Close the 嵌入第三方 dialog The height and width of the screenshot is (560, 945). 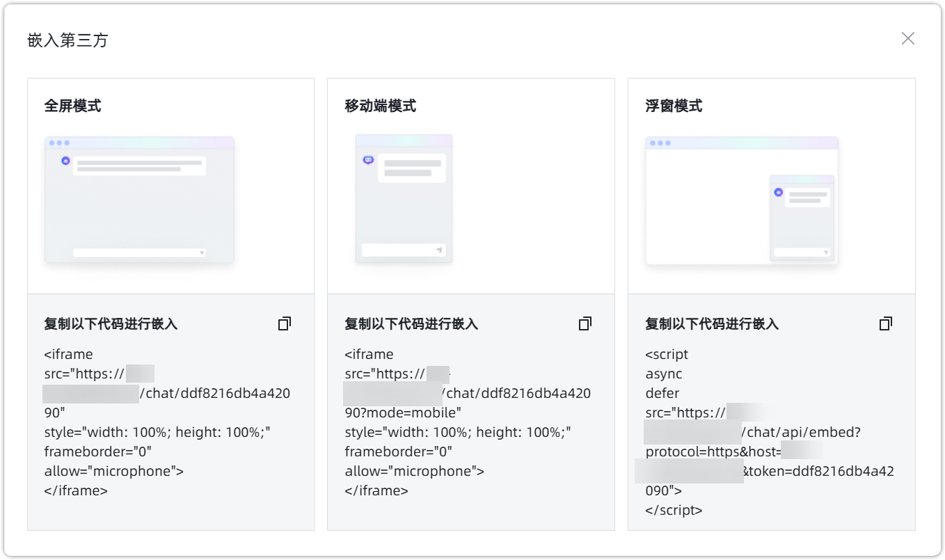point(908,39)
